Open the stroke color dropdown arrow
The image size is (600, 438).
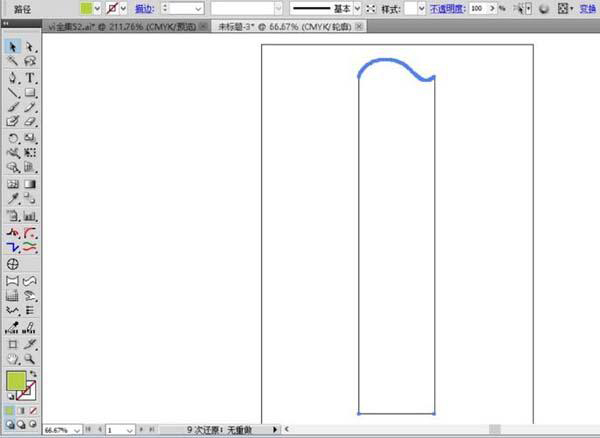(123, 8)
